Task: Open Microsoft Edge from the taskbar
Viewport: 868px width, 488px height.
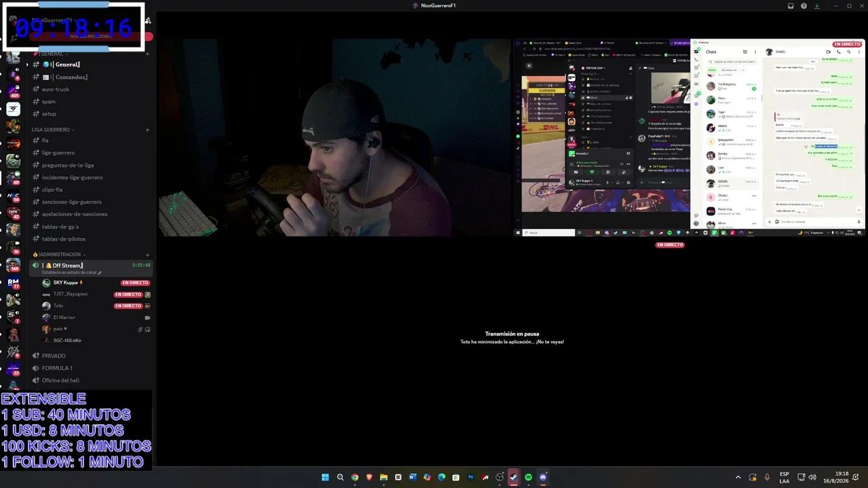Action: [441, 477]
